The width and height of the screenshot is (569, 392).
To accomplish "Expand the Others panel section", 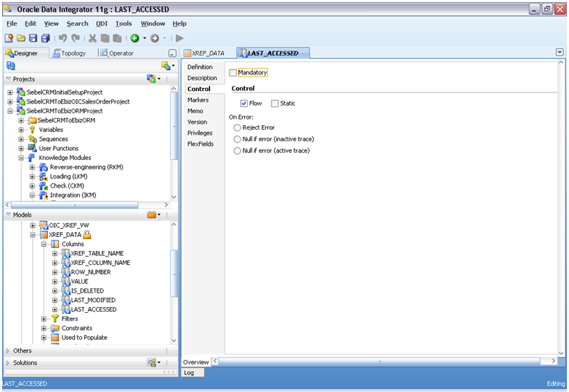I will (x=8, y=351).
